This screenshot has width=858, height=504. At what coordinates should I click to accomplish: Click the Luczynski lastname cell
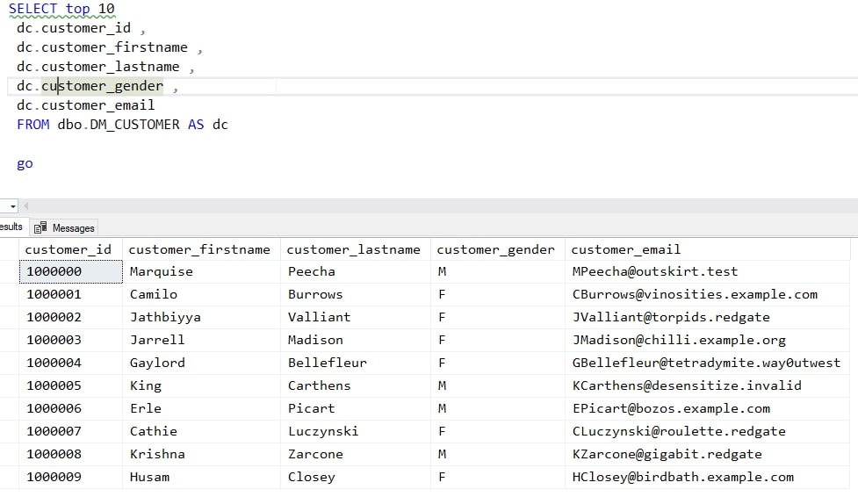tap(356, 432)
